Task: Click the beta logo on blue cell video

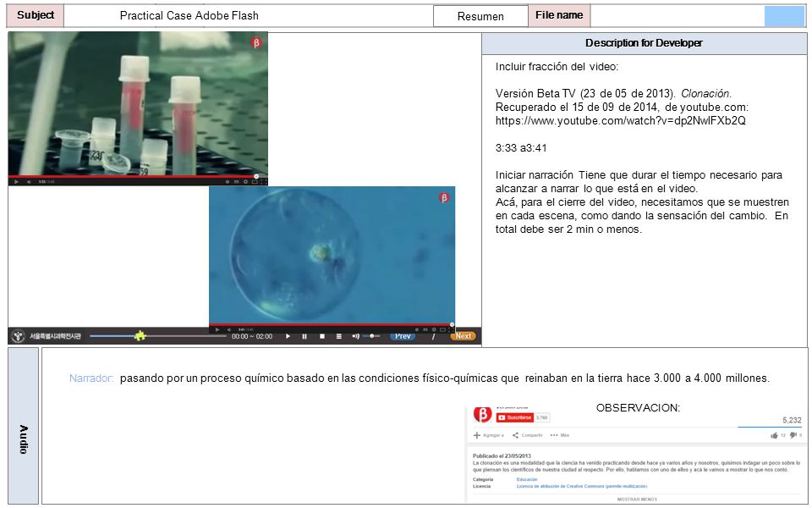Action: (444, 197)
